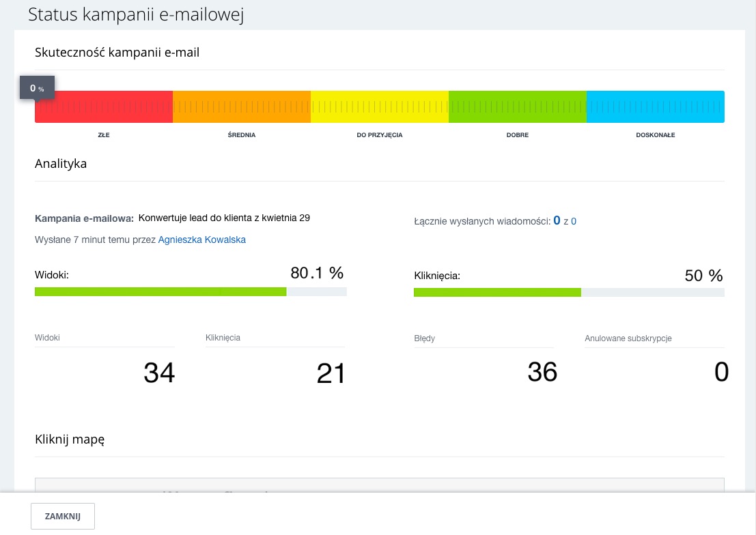Screen dimensions: 756x535
Task: Click the 80.1 % views percentage
Action: (x=317, y=274)
